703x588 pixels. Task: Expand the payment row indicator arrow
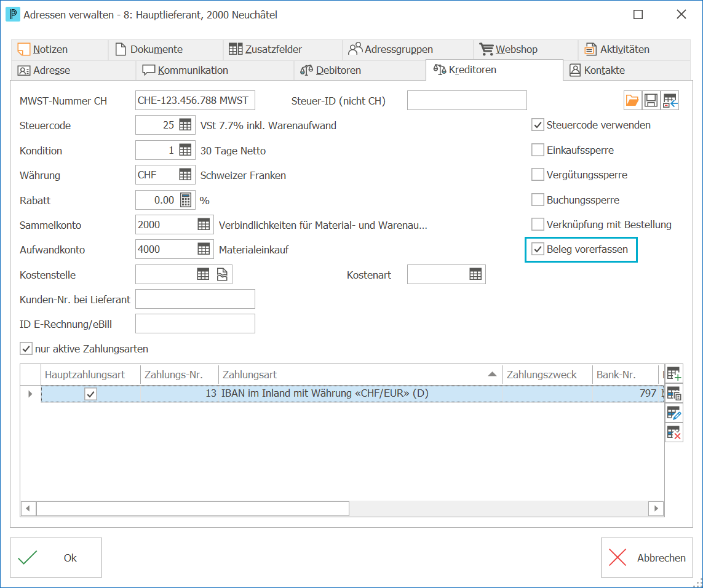click(30, 394)
